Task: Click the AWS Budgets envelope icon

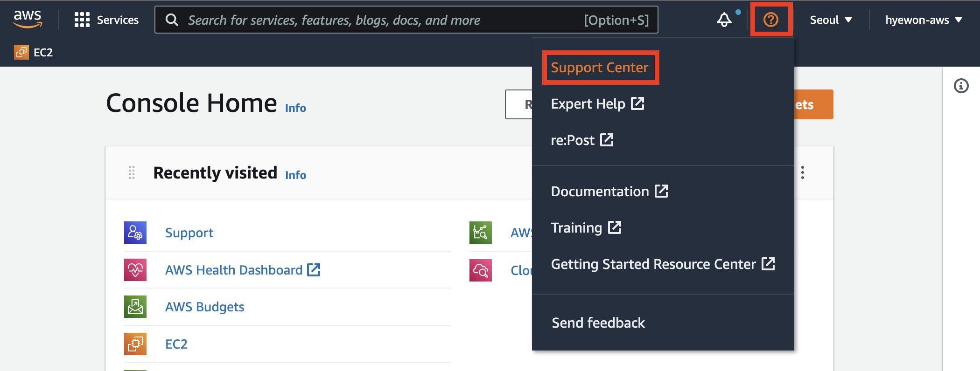Action: [135, 307]
